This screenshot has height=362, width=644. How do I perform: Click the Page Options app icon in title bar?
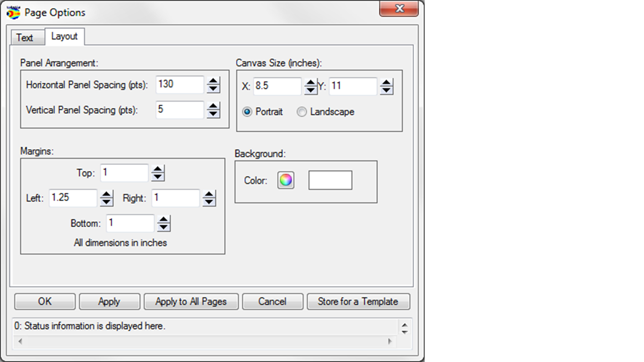(14, 12)
